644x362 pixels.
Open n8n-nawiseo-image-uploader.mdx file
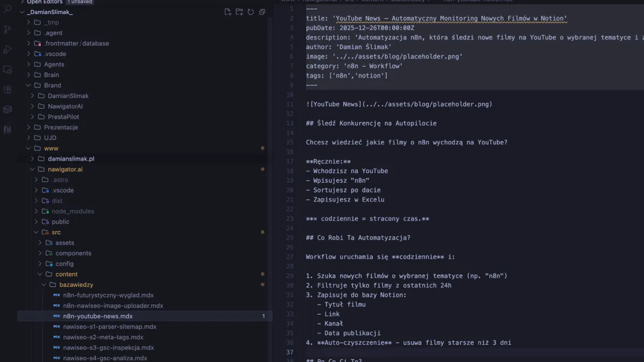coord(113,306)
